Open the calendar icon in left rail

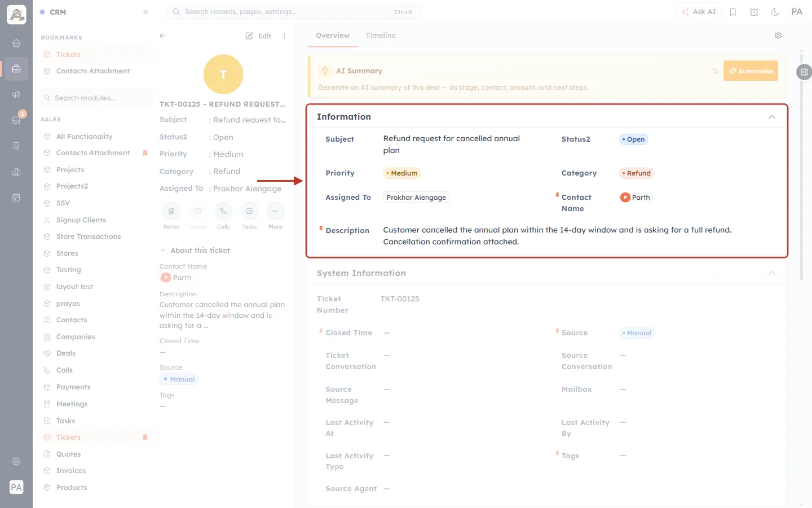pyautogui.click(x=16, y=198)
